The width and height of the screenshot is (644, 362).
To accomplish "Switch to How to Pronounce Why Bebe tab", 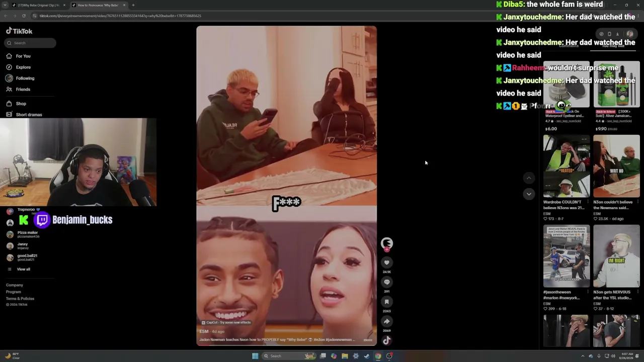I will [x=98, y=5].
